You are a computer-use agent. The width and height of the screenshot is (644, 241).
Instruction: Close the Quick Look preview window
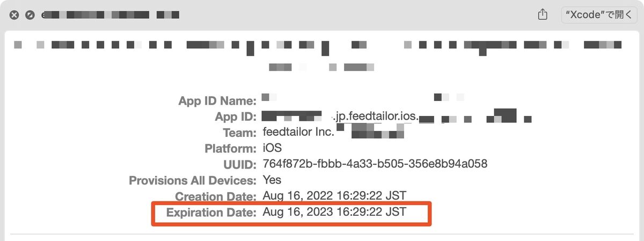coord(14,15)
